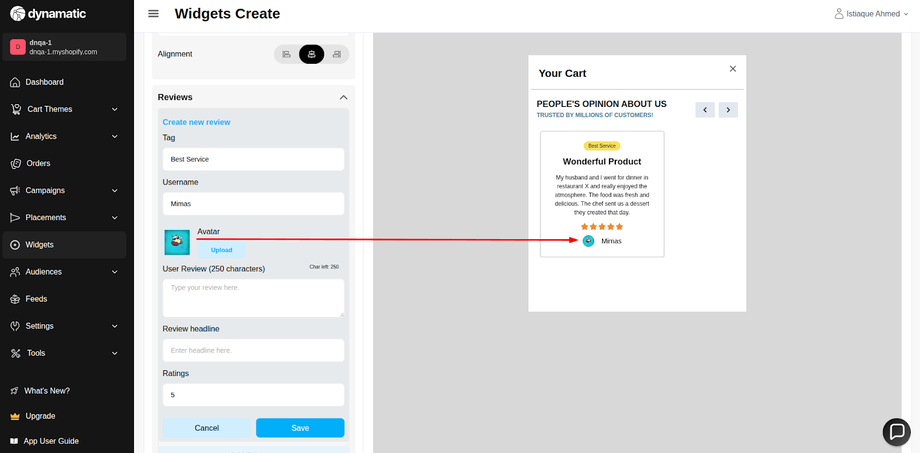This screenshot has width=920, height=453.
Task: Open the chat support bubble
Action: click(896, 431)
